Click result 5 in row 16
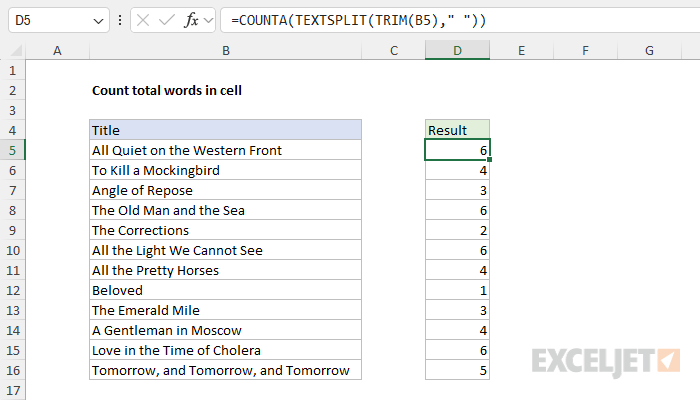 (x=457, y=370)
